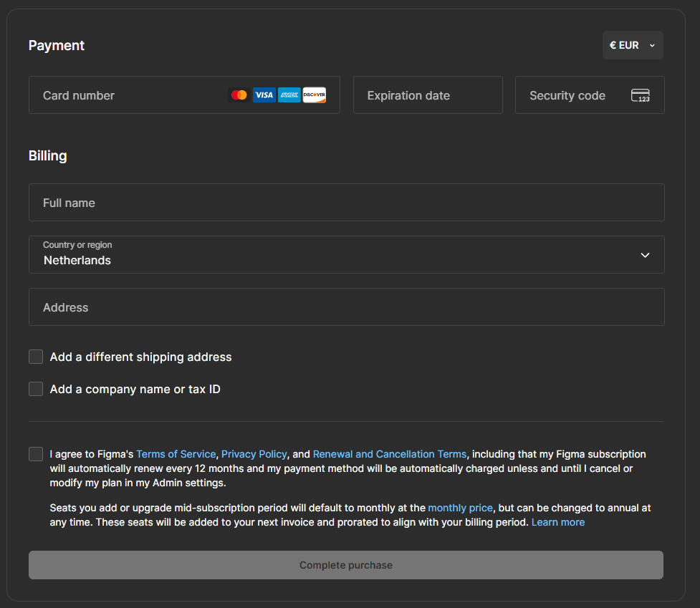This screenshot has height=608, width=700.
Task: Click the 'Add a different shipping address' label
Action: [140, 357]
